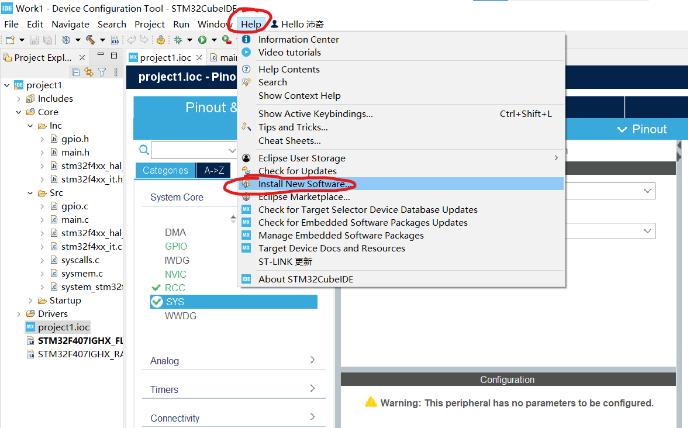Open the Edit menu
688x428 pixels.
click(35, 24)
